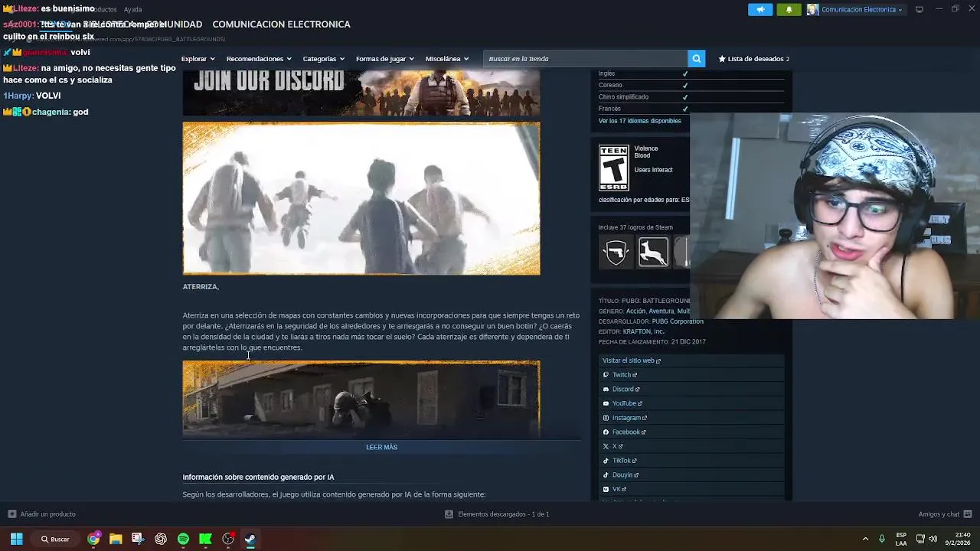
Task: Click Ver los 17 idiomas disponibles
Action: pyautogui.click(x=639, y=121)
